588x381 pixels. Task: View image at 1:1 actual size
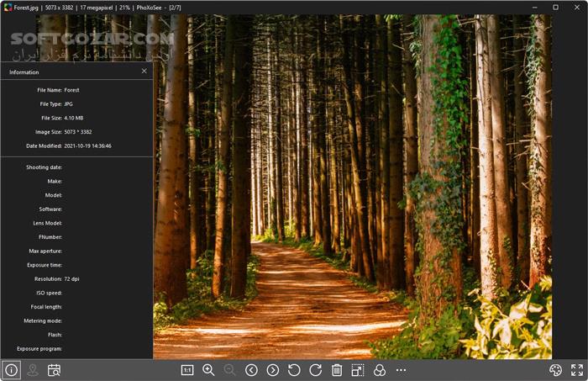pyautogui.click(x=187, y=370)
